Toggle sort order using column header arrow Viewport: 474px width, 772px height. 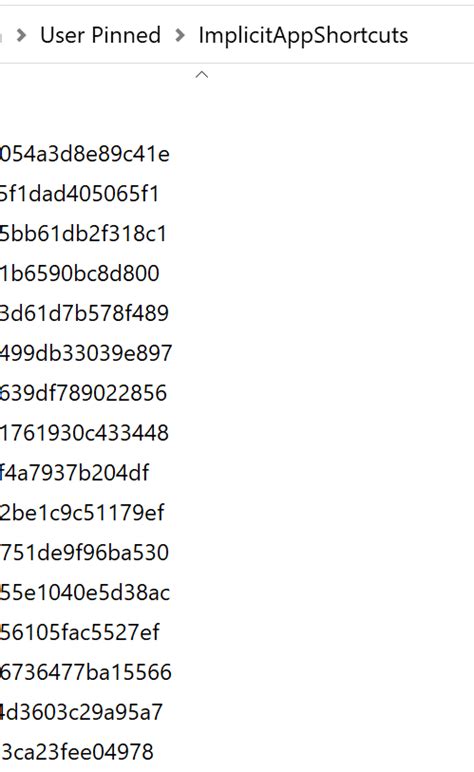click(x=202, y=75)
